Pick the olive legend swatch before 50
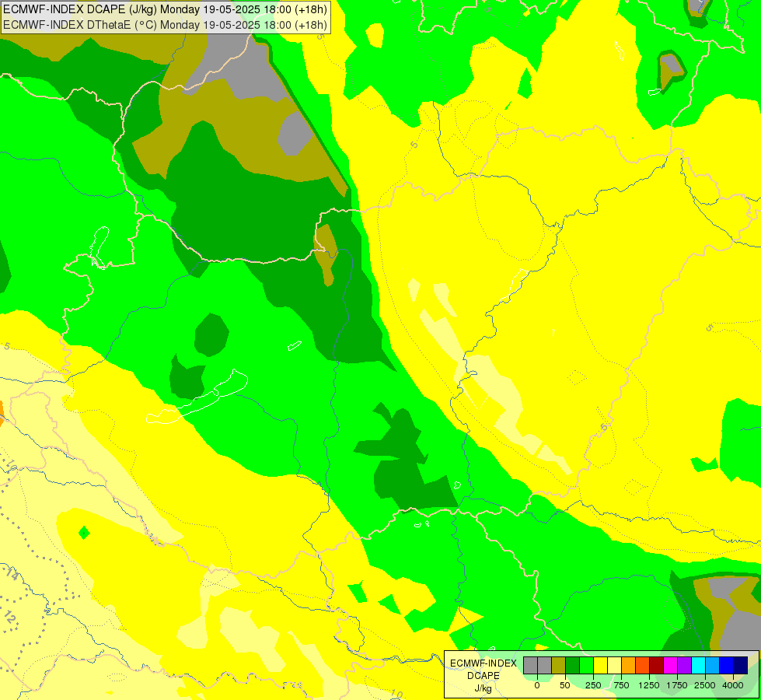Image resolution: width=761 pixels, height=700 pixels. 559,665
